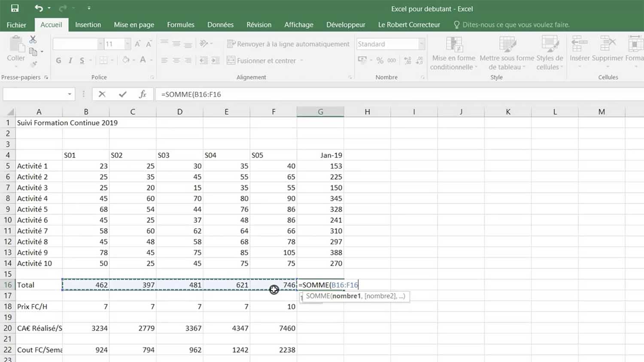Open the Standard number format dropdown
The height and width of the screenshot is (362, 644).
(422, 44)
